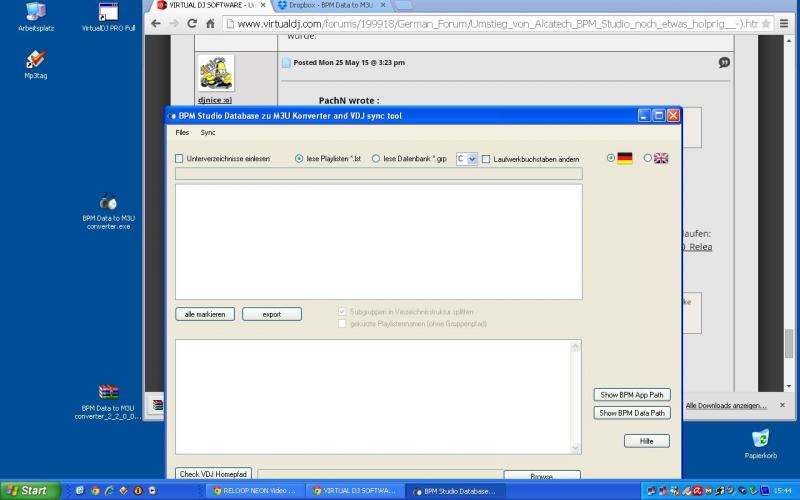This screenshot has height=500, width=800.
Task: Click the Show BPM App Path button
Action: coord(632,395)
